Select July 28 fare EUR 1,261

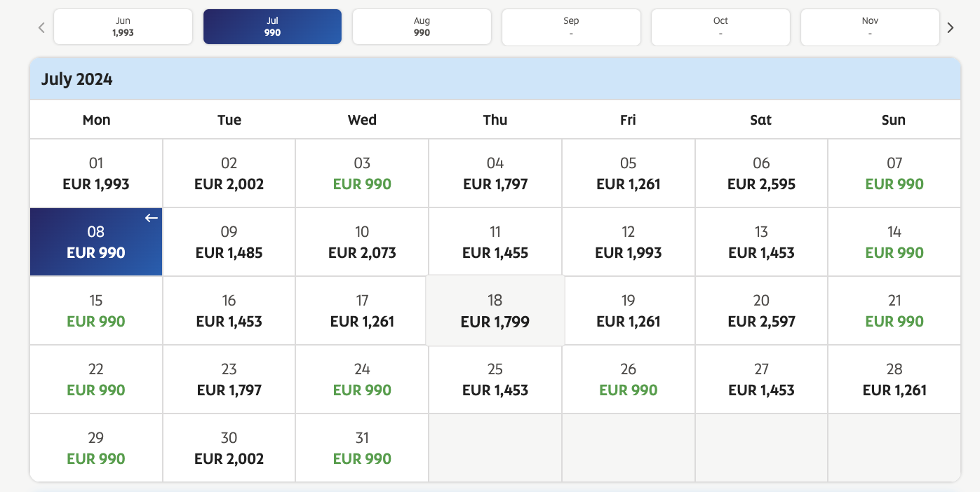[x=894, y=380]
